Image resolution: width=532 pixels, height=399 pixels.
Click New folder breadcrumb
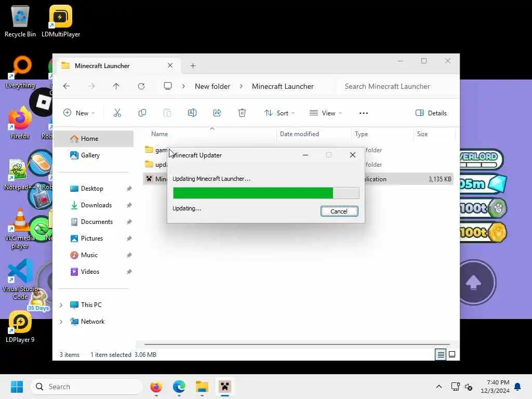point(212,86)
